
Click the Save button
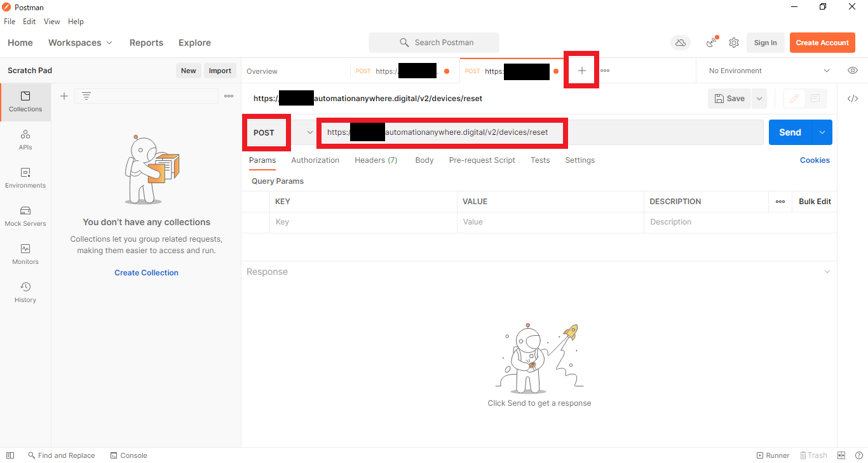click(730, 99)
